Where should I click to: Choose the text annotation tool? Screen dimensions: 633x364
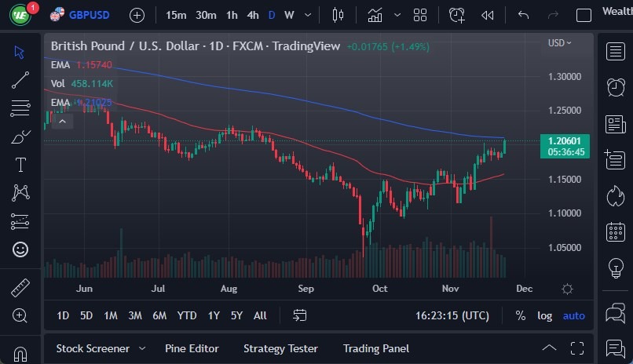click(20, 165)
